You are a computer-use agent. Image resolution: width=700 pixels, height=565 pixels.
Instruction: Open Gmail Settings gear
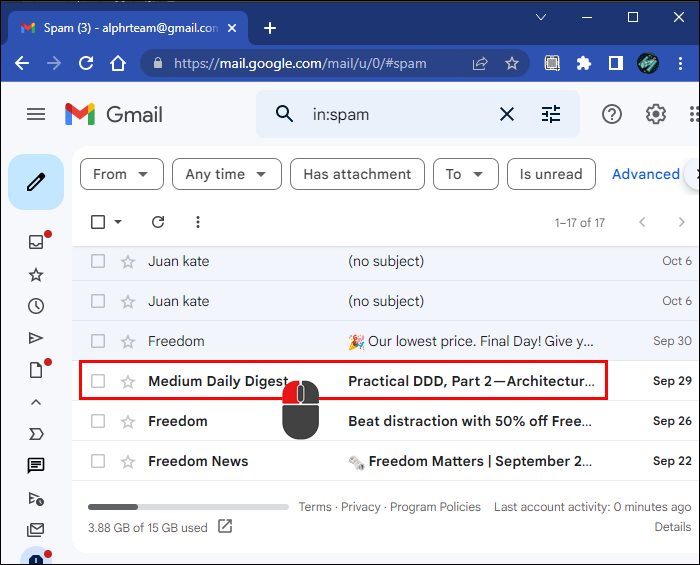click(656, 114)
